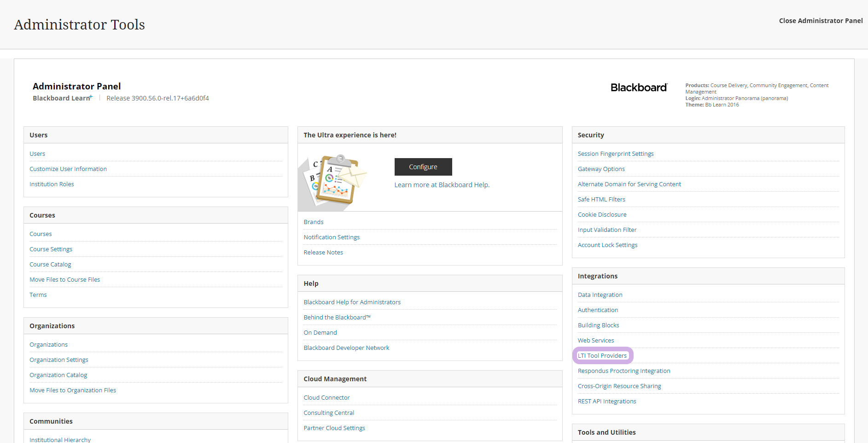Open the Users link
This screenshot has width=868, height=443.
[37, 154]
